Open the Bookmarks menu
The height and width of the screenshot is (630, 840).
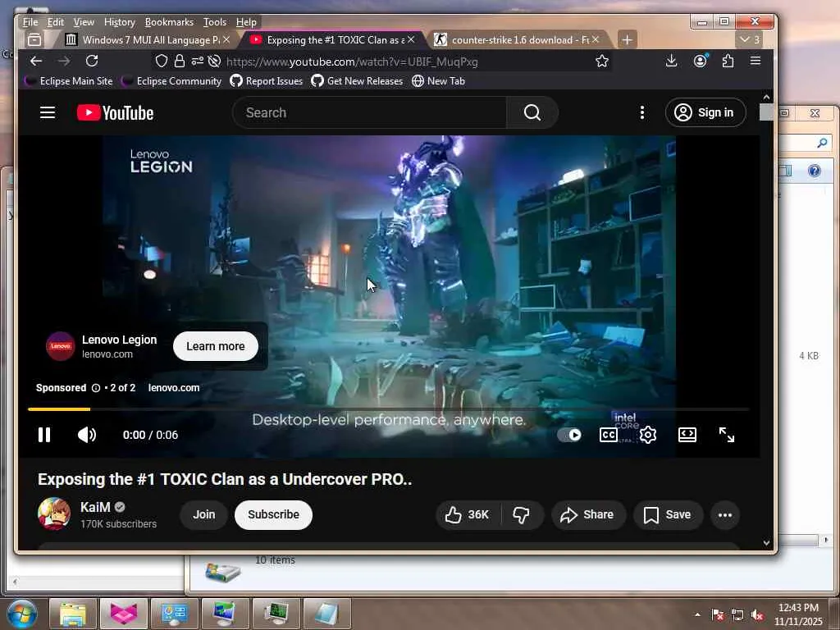pyautogui.click(x=169, y=22)
